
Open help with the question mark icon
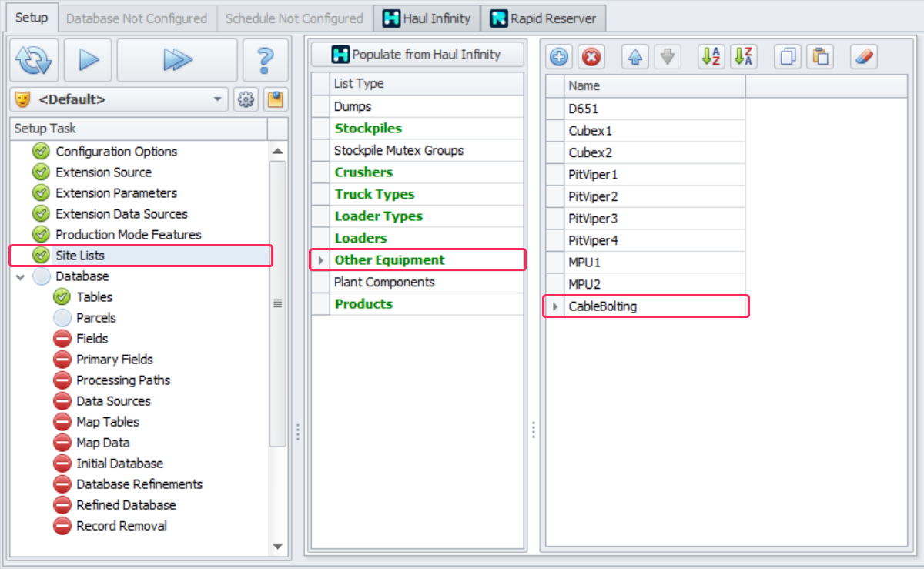[266, 60]
